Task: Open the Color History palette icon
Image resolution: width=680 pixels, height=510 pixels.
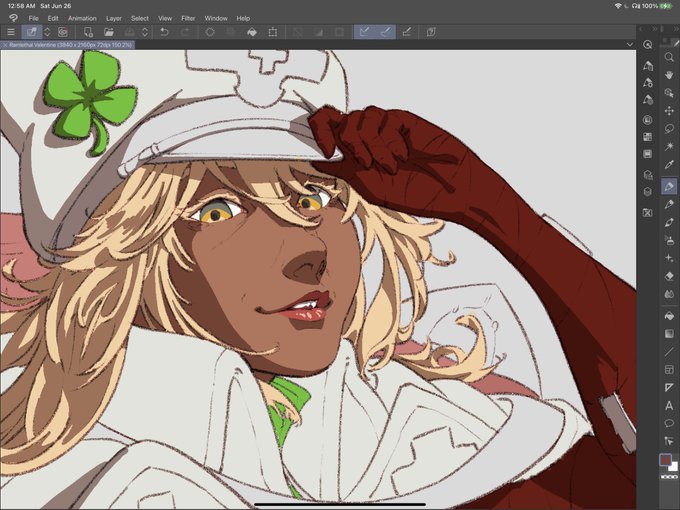Action: 647,154
